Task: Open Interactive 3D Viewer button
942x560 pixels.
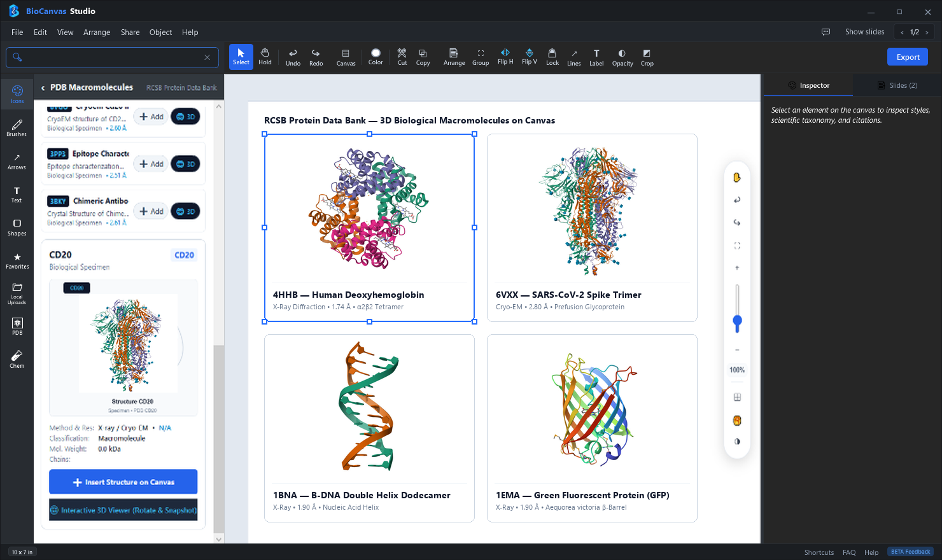Action: tap(123, 510)
